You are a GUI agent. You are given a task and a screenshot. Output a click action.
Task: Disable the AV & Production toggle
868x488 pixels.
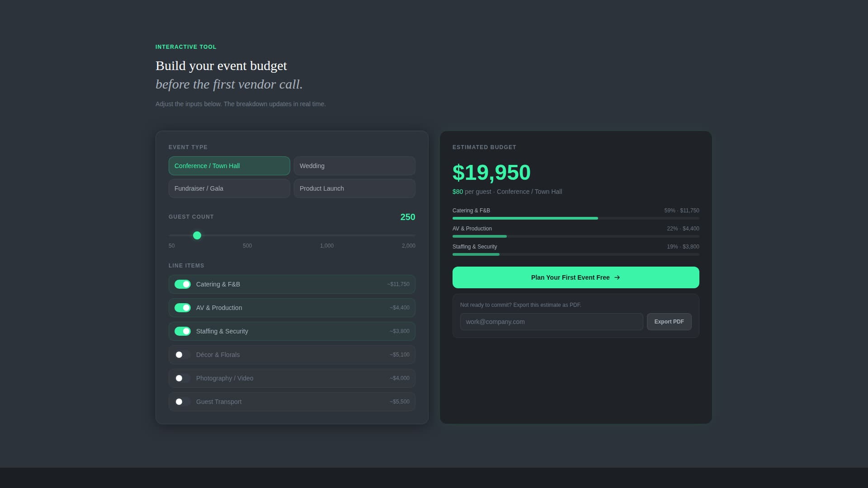(x=183, y=308)
